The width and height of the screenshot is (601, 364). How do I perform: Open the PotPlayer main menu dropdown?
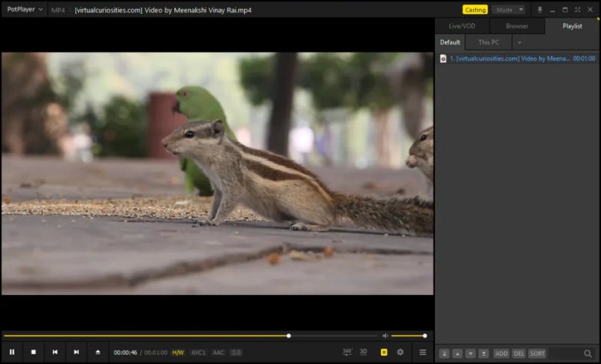point(25,9)
